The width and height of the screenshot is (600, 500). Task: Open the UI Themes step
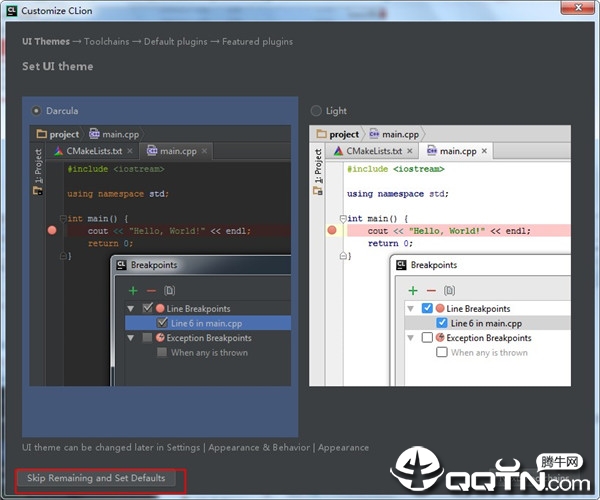tap(46, 42)
